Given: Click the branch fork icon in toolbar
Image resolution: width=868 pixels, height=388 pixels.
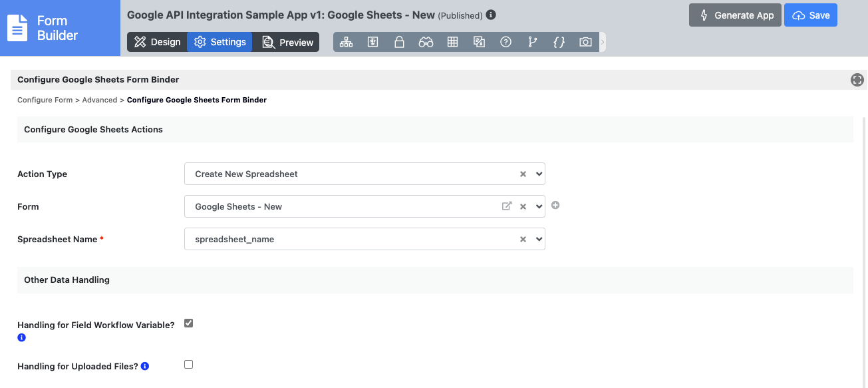Looking at the screenshot, I should (532, 42).
